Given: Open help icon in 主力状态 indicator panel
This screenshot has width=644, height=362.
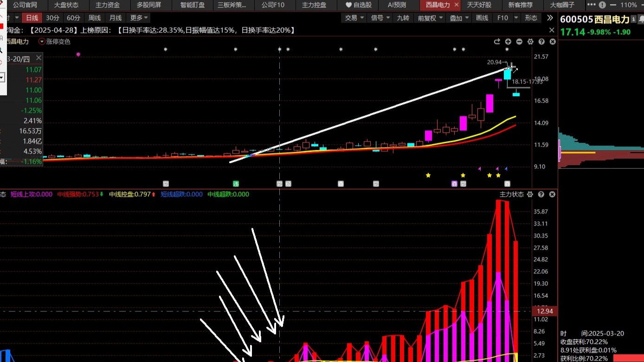Looking at the screenshot, I should [x=541, y=194].
